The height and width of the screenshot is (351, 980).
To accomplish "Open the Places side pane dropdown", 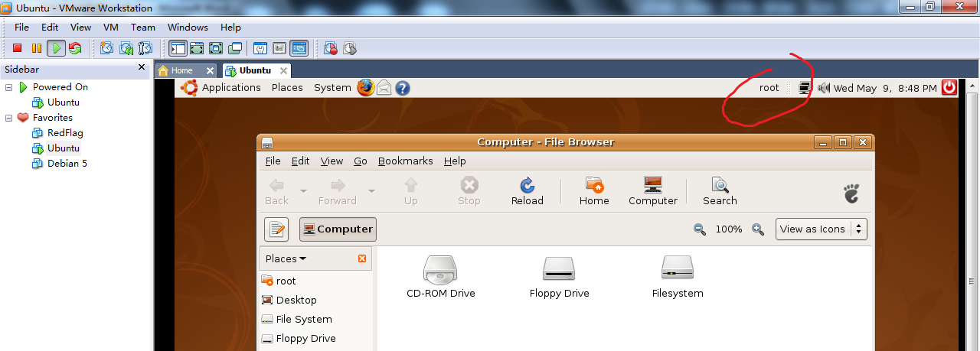I will 286,259.
